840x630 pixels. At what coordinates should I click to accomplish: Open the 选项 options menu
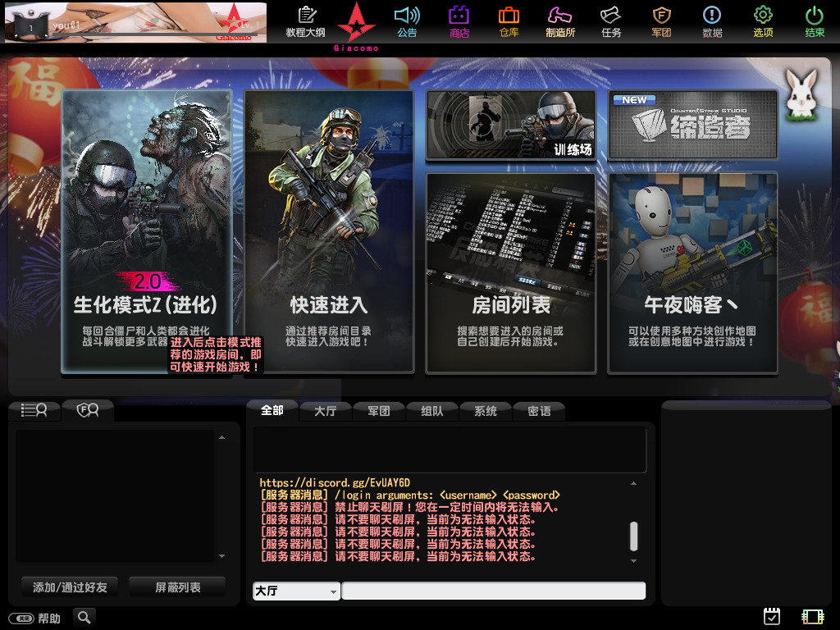click(x=763, y=21)
